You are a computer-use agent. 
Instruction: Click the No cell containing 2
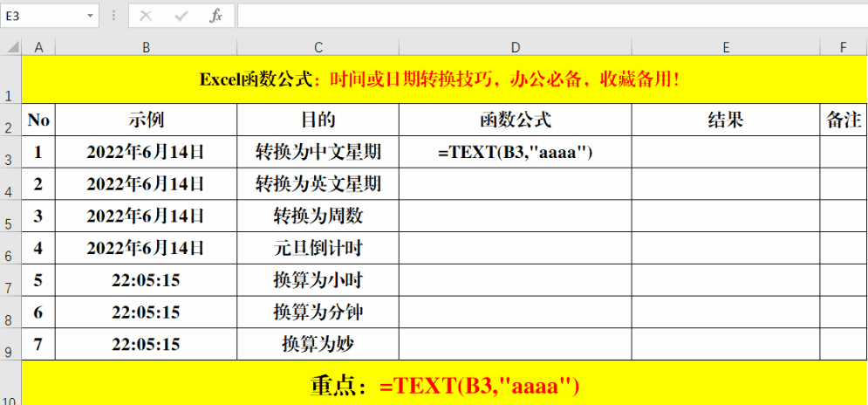point(38,184)
